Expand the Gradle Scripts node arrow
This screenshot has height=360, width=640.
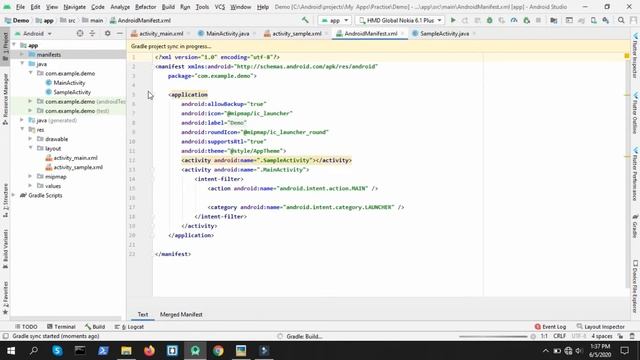[x=14, y=195]
